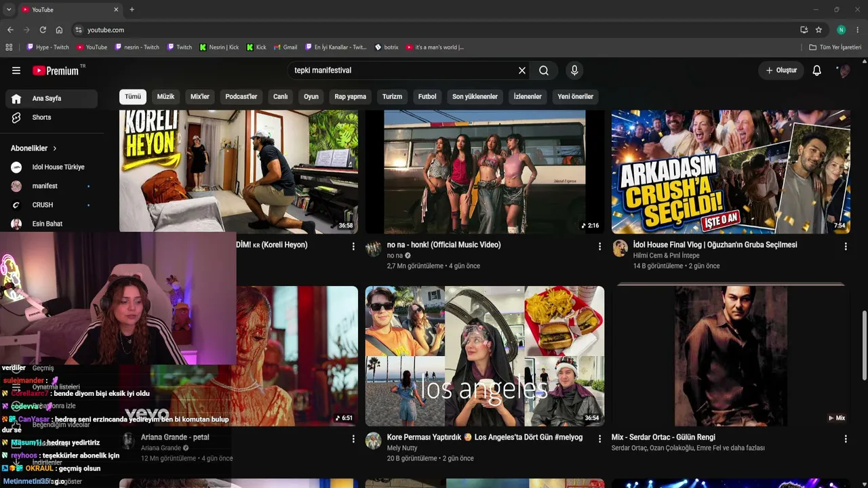Image resolution: width=868 pixels, height=488 pixels.
Task: Open the no na channel avatar
Action: pyautogui.click(x=374, y=249)
